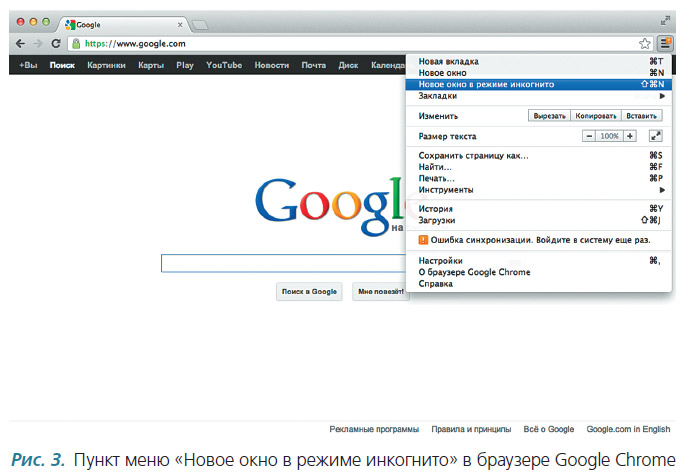Open Почта in the Google bar
The image size is (688, 476).
pyautogui.click(x=313, y=65)
